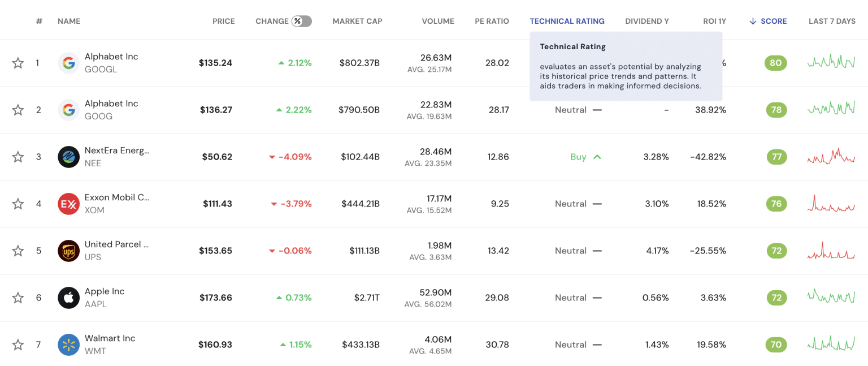
Task: Click the Alphabet Inc GOOGL logo icon
Action: coord(68,63)
